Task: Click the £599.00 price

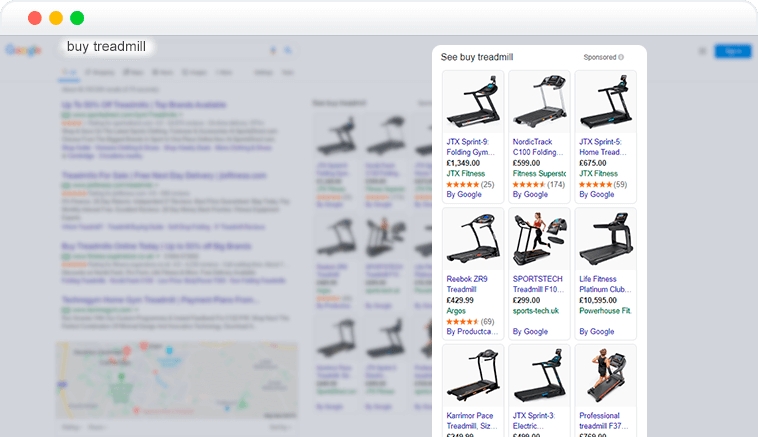Action: 526,163
